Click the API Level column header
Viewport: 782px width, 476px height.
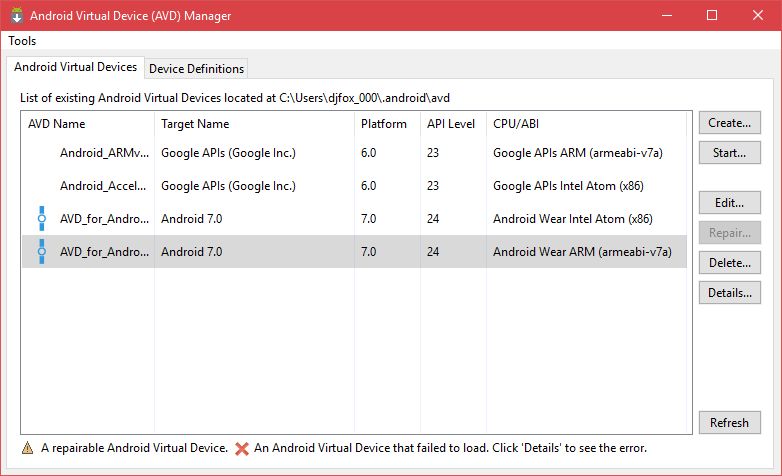click(453, 124)
